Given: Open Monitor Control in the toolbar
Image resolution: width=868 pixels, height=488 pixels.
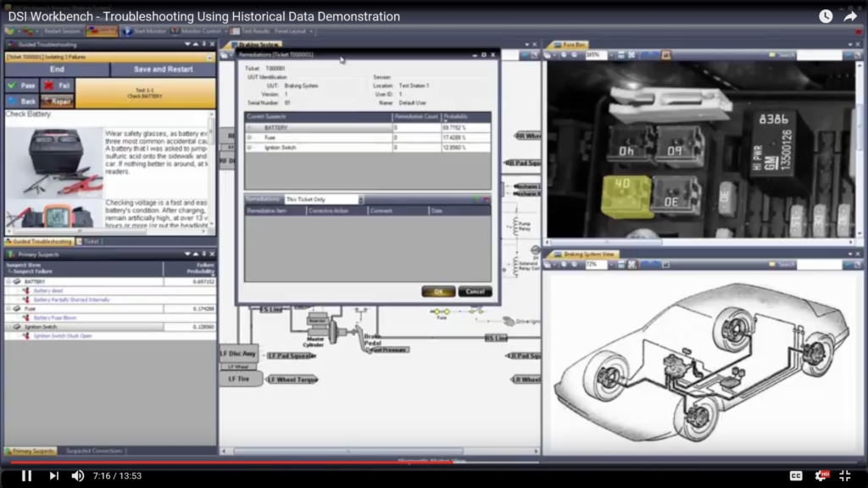Looking at the screenshot, I should pyautogui.click(x=196, y=31).
